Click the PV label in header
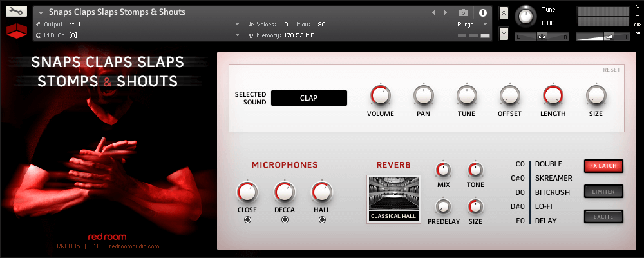Screen dimensions: 644x258 click(638, 34)
